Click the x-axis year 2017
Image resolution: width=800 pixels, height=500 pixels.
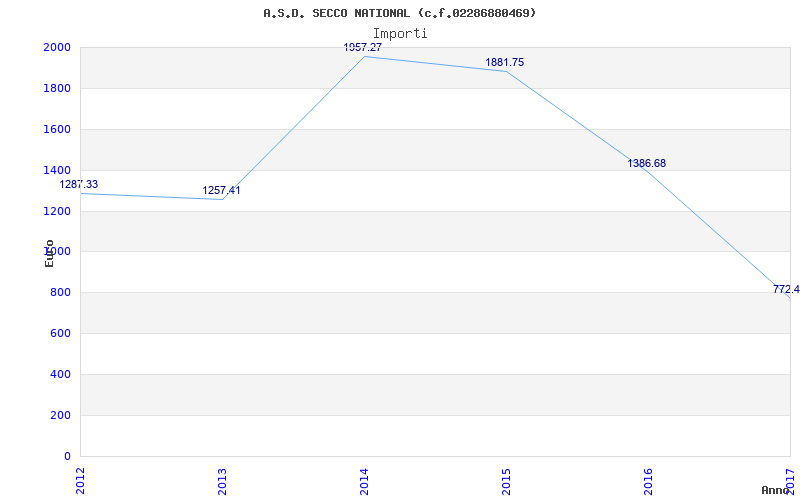(790, 481)
